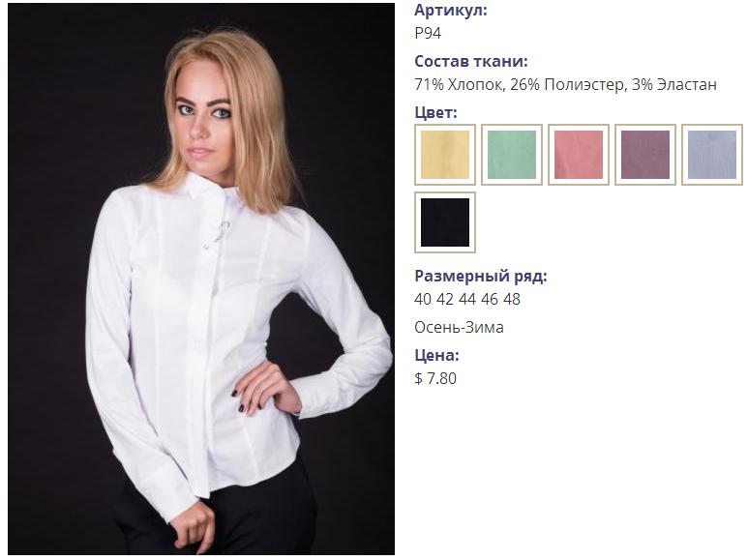Select size 40 in the size row
748x560 pixels.
[423, 299]
